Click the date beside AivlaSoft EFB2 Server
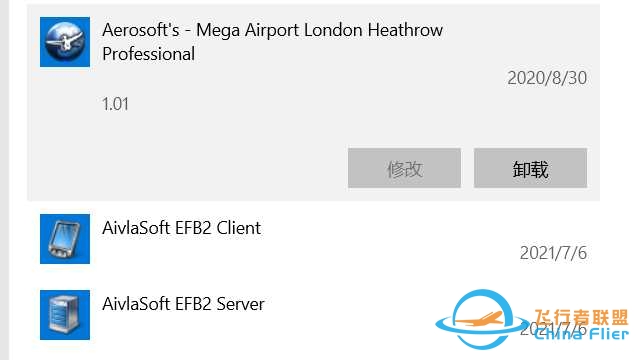Viewport: 636px width, 360px height. (x=553, y=329)
